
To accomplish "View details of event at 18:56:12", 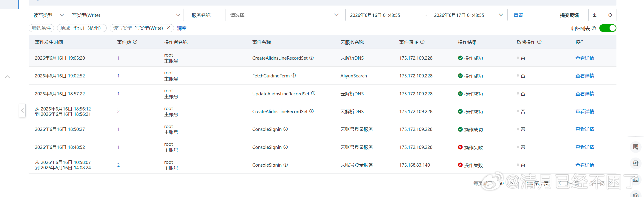I will pyautogui.click(x=585, y=111).
